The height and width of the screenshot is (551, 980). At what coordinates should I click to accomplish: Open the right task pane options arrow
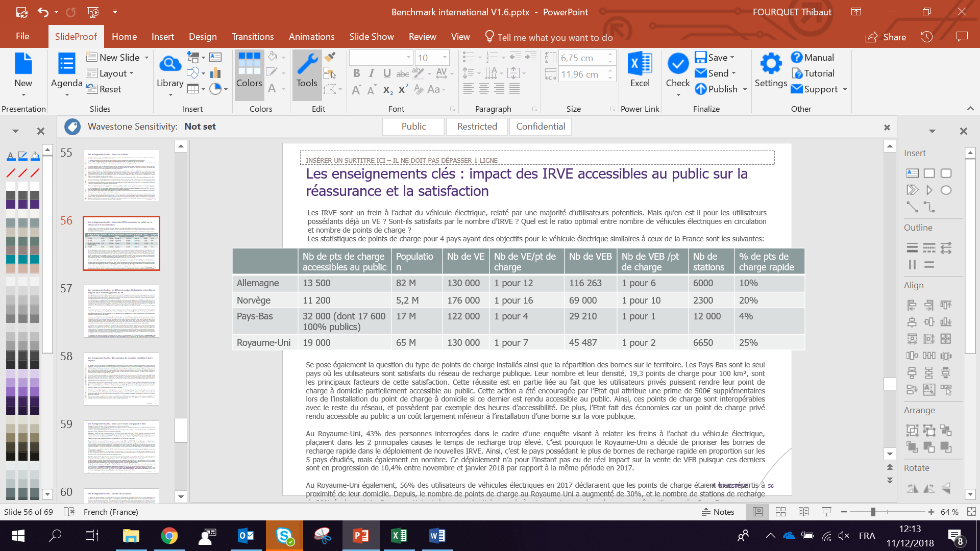[x=932, y=131]
